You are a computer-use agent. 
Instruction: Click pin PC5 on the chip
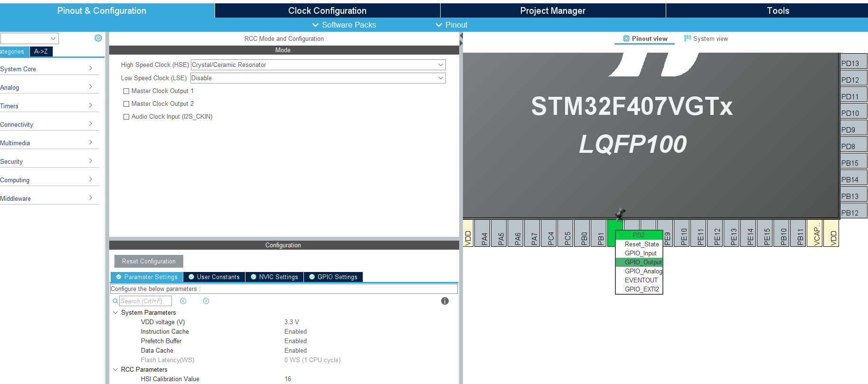click(566, 233)
